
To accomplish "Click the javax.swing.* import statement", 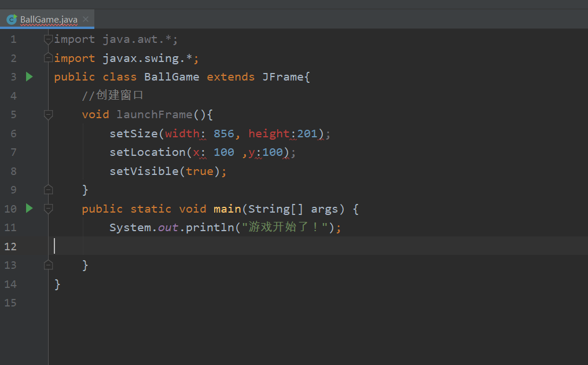I will 126,58.
